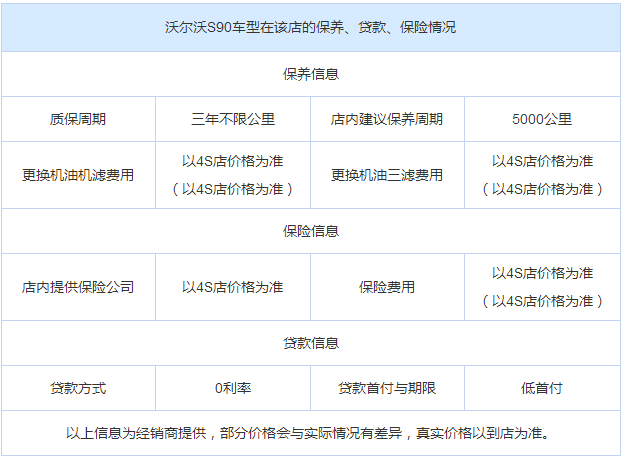Select the 低首付 value cell
The height and width of the screenshot is (457, 622).
pyautogui.click(x=542, y=388)
